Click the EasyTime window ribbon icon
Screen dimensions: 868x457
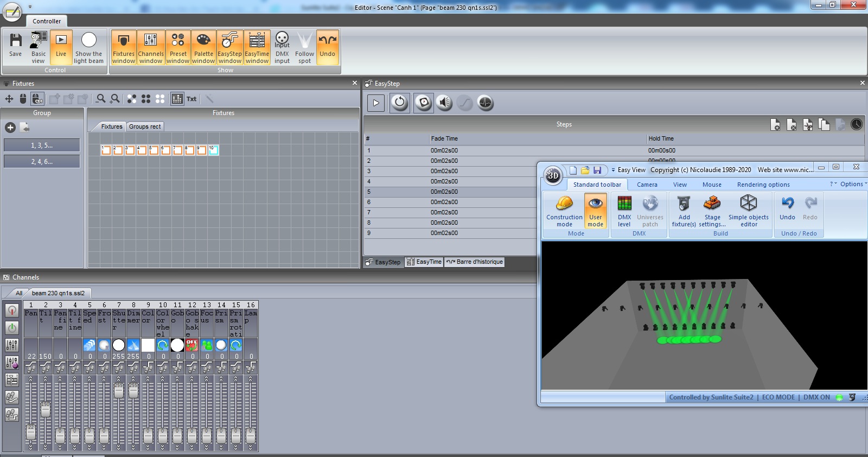[x=257, y=48]
